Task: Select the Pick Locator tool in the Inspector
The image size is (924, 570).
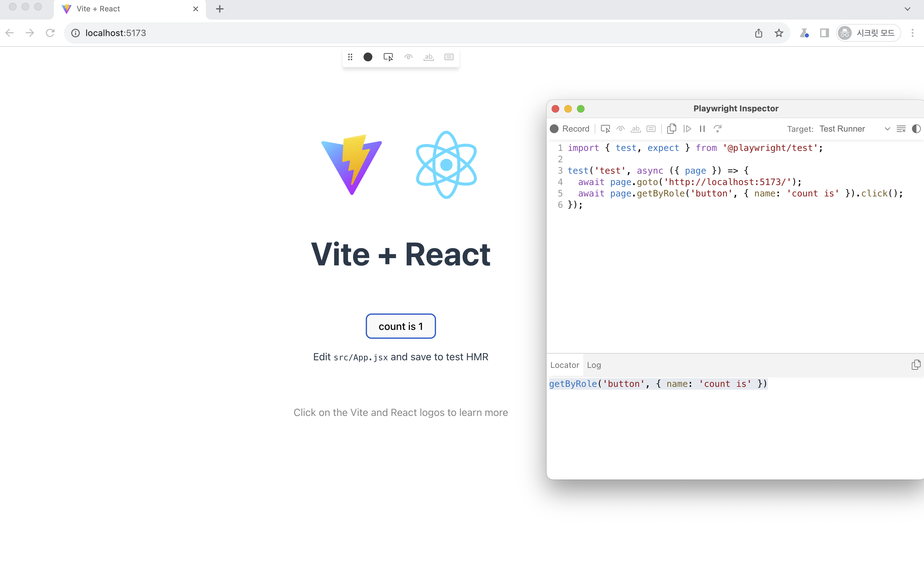Action: tap(605, 128)
